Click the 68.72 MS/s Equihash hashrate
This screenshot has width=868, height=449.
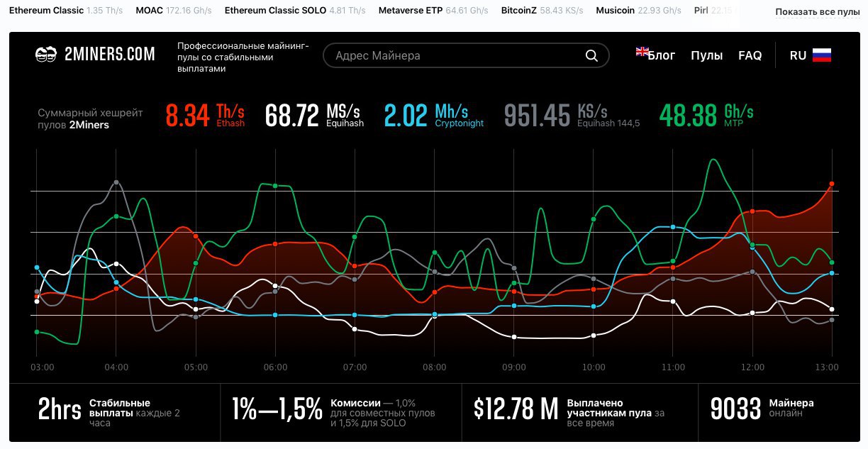click(x=315, y=115)
